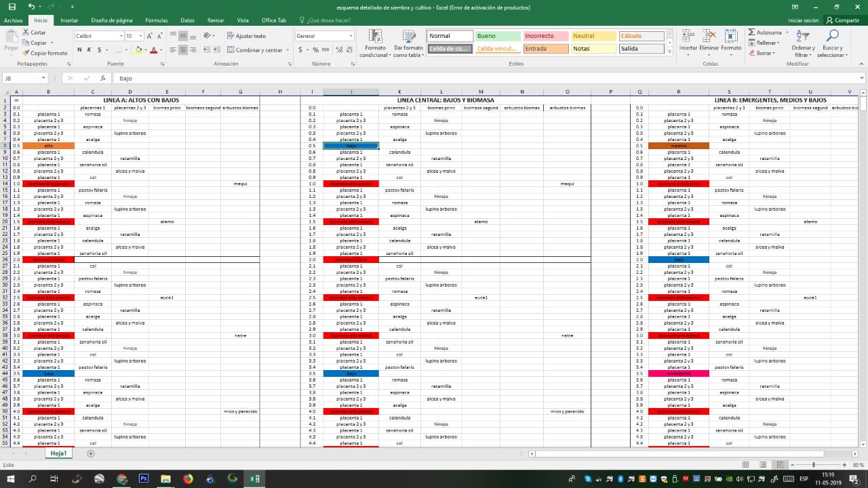The height and width of the screenshot is (488, 868).
Task: Expand the General number format dropdown
Action: pos(350,36)
